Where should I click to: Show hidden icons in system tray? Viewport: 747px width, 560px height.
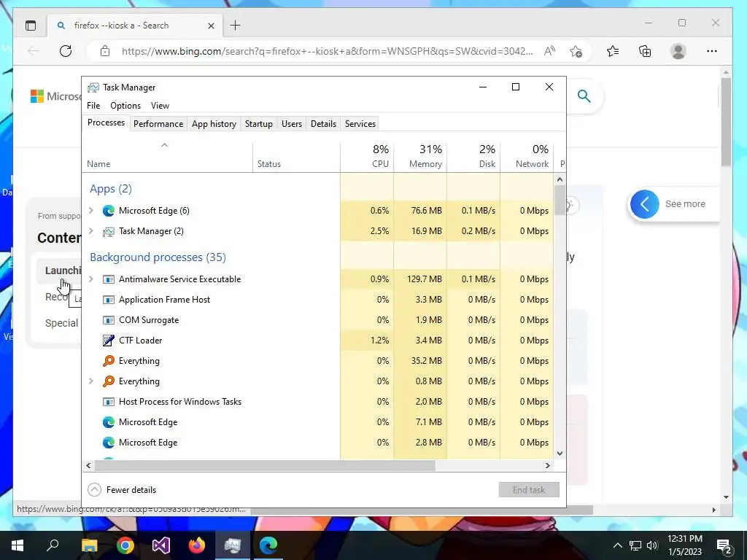point(617,545)
